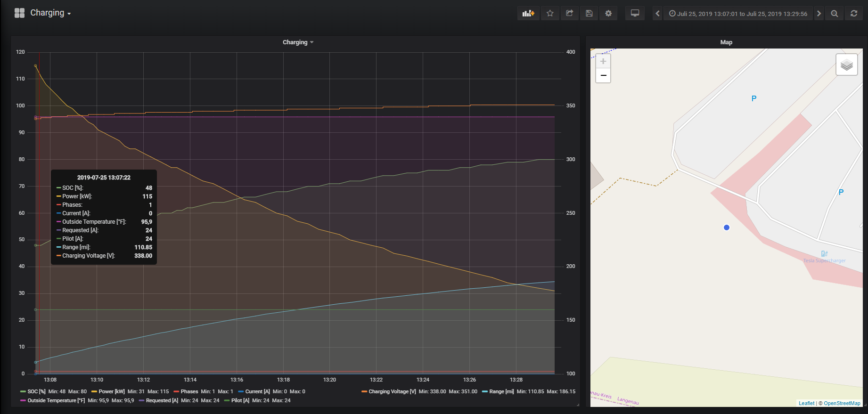Click the Share dashboard icon

[569, 13]
